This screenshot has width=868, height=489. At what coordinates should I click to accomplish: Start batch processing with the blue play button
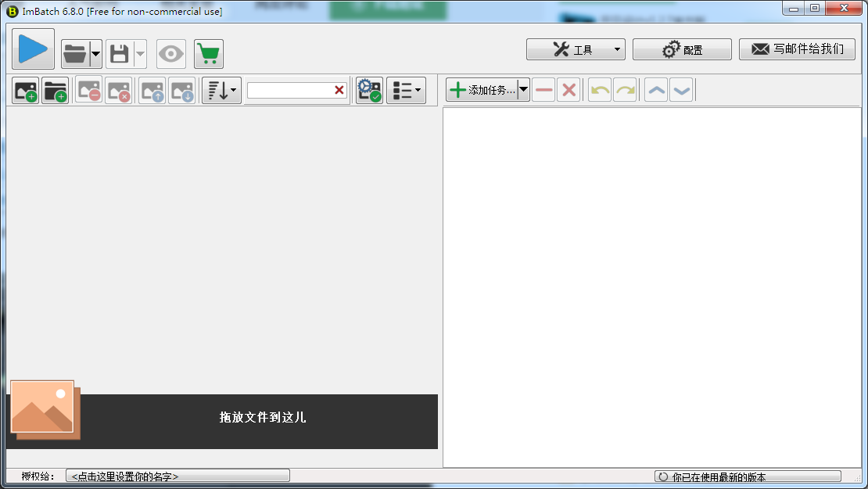point(33,49)
